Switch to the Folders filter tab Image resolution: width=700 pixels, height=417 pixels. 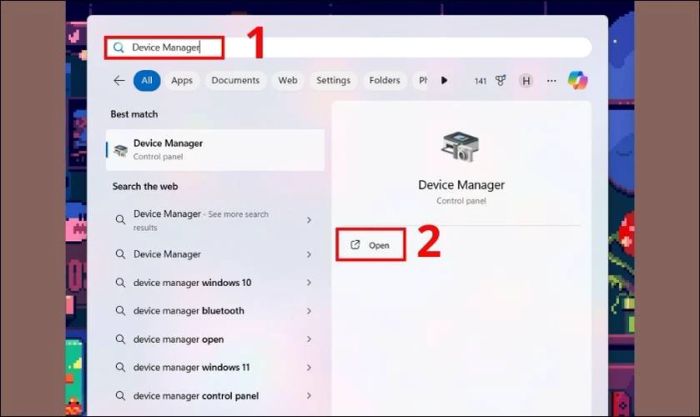(384, 80)
